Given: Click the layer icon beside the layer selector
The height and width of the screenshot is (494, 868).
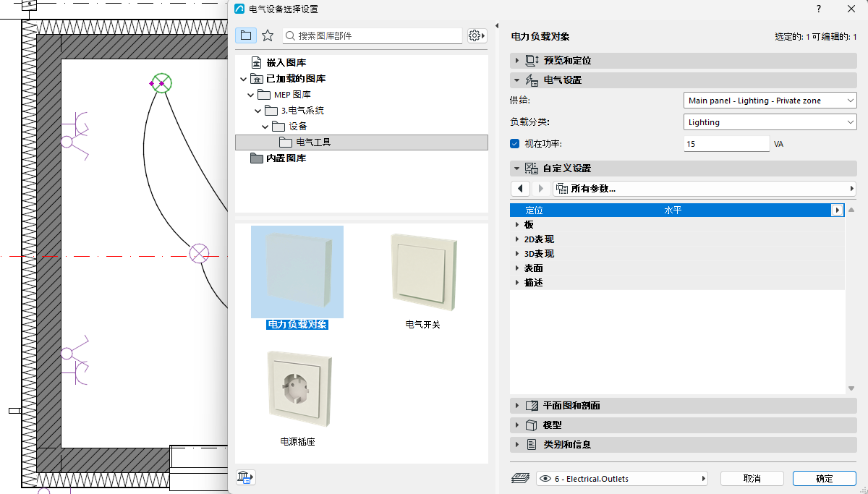Looking at the screenshot, I should click(522, 479).
